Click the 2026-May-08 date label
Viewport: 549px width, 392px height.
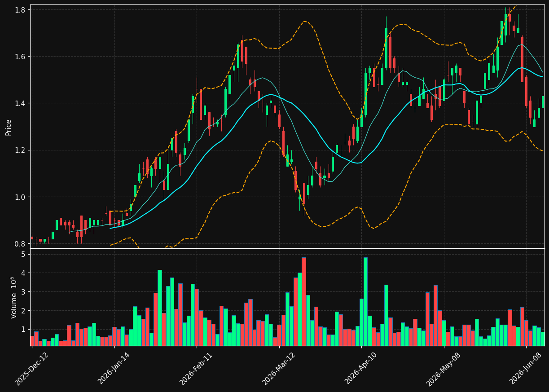444,369
